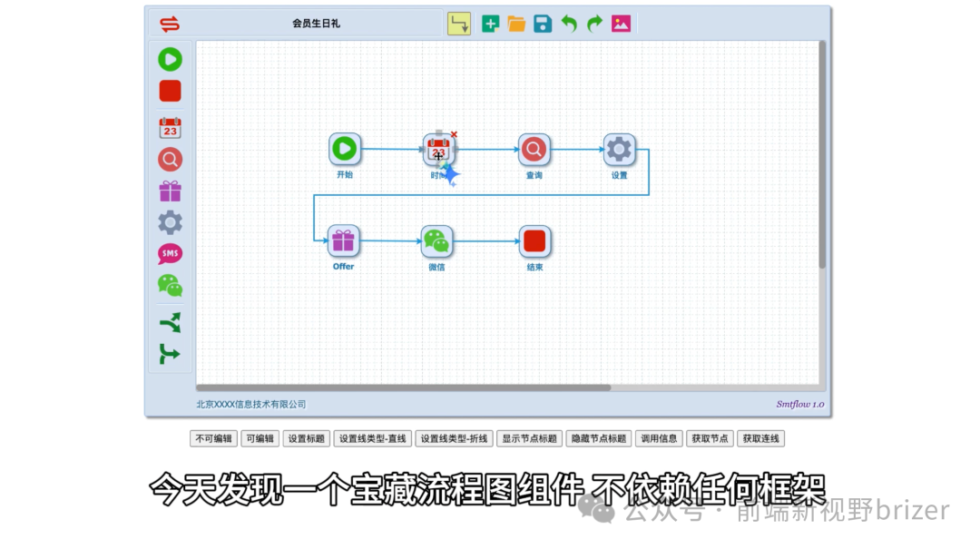Pick the green split branch node in palette

tap(170, 323)
